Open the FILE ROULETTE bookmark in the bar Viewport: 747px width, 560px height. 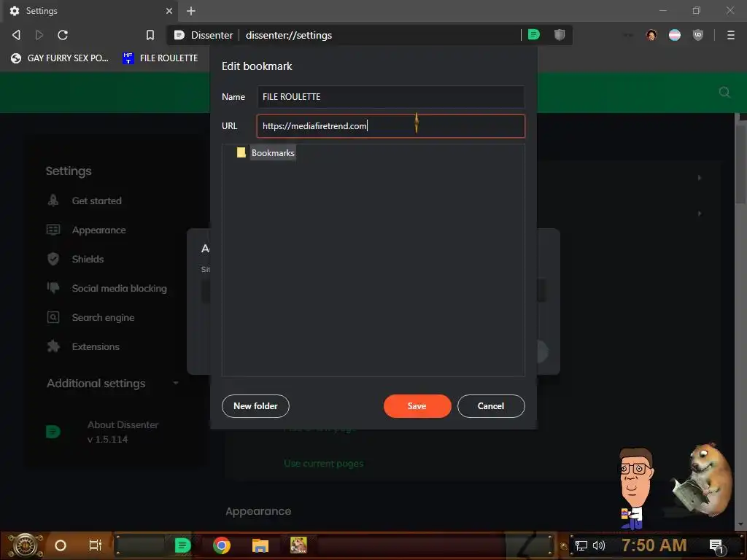point(160,58)
